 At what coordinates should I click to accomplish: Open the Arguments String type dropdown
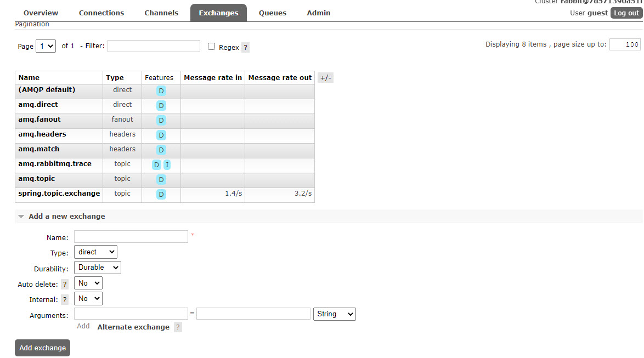point(335,314)
